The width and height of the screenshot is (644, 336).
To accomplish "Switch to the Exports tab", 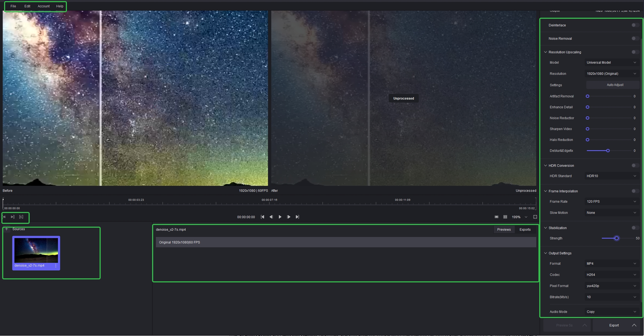I will coord(525,229).
